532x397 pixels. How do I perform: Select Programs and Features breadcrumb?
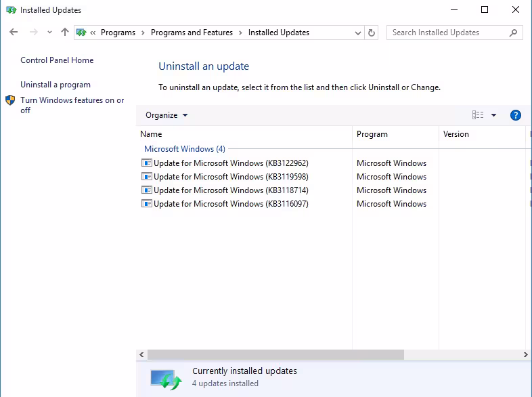pos(192,33)
